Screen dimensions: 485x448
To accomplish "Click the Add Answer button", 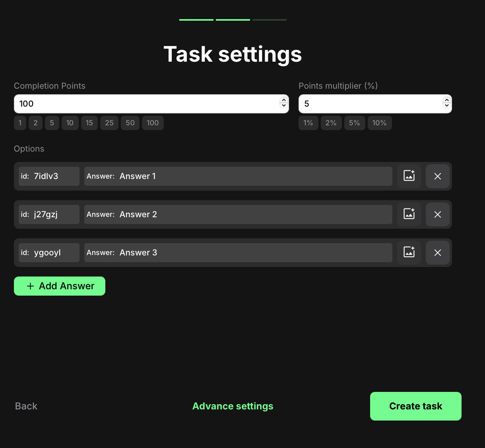I will pos(60,286).
